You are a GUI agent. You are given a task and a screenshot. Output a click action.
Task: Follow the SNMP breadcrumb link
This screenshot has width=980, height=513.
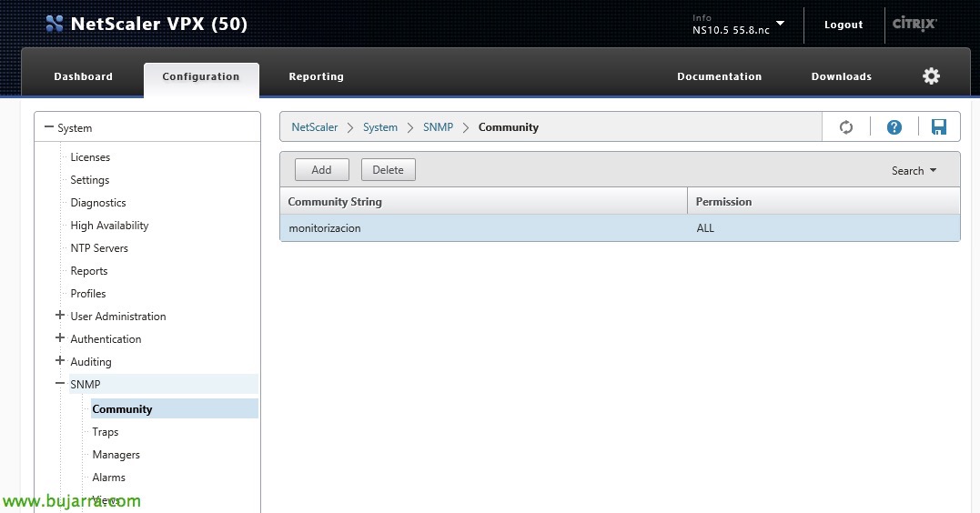coord(438,126)
